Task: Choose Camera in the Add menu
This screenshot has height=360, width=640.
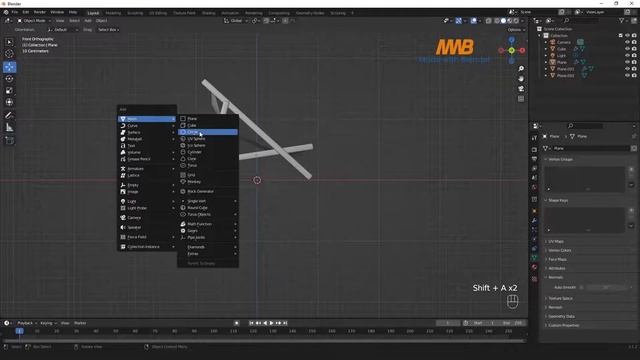Action: [147, 218]
